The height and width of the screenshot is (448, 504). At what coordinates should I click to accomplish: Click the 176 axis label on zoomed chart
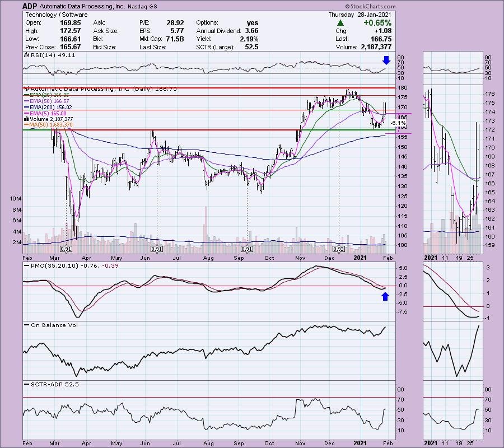point(490,94)
